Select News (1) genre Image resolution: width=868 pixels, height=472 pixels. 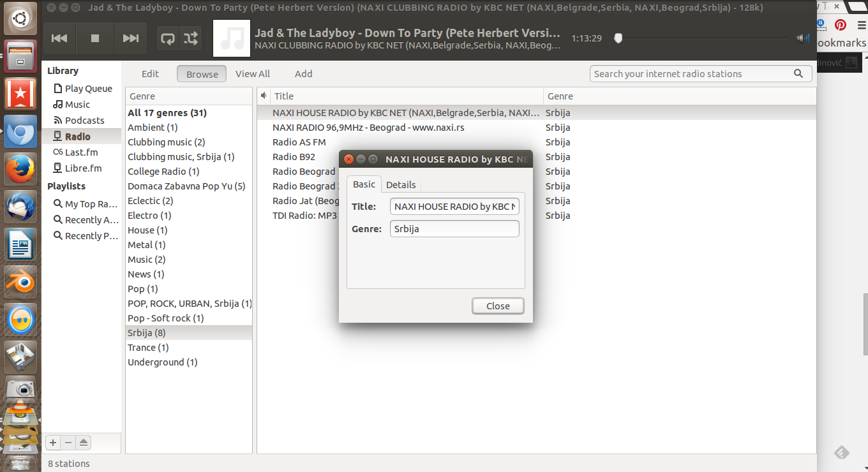tap(189, 274)
